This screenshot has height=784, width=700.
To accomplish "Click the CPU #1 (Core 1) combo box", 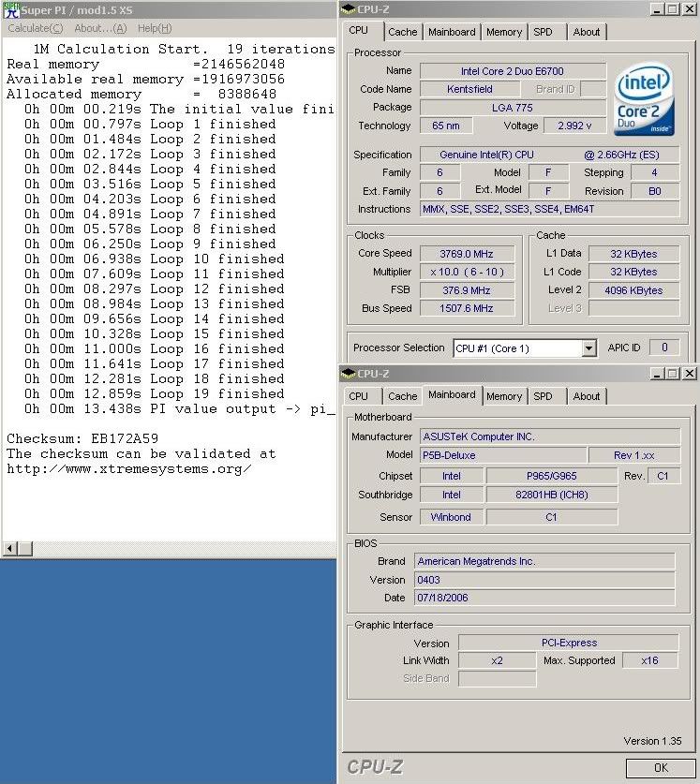I will click(x=525, y=348).
